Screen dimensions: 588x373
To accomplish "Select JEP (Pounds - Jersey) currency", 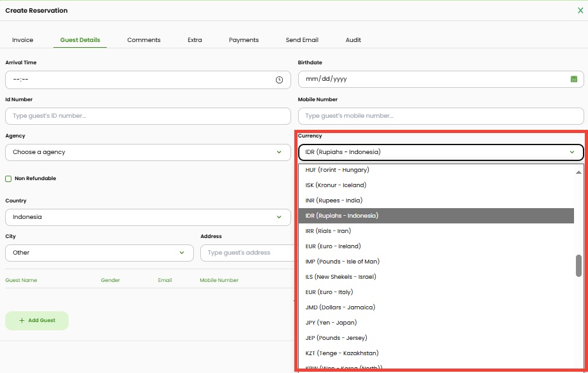I will click(x=436, y=338).
